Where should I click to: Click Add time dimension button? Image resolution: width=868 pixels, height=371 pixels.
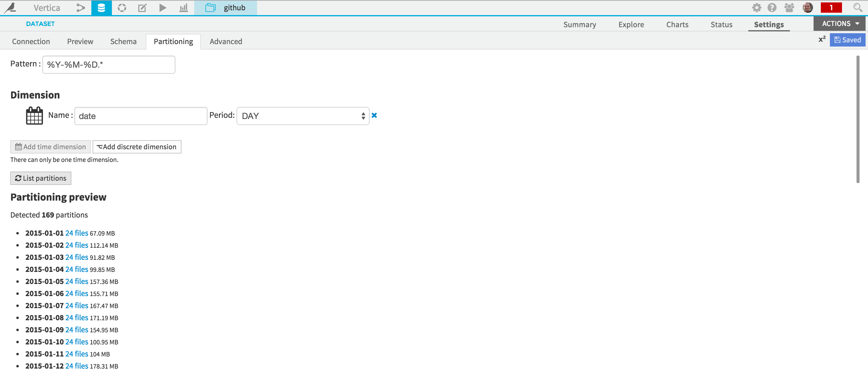(51, 147)
